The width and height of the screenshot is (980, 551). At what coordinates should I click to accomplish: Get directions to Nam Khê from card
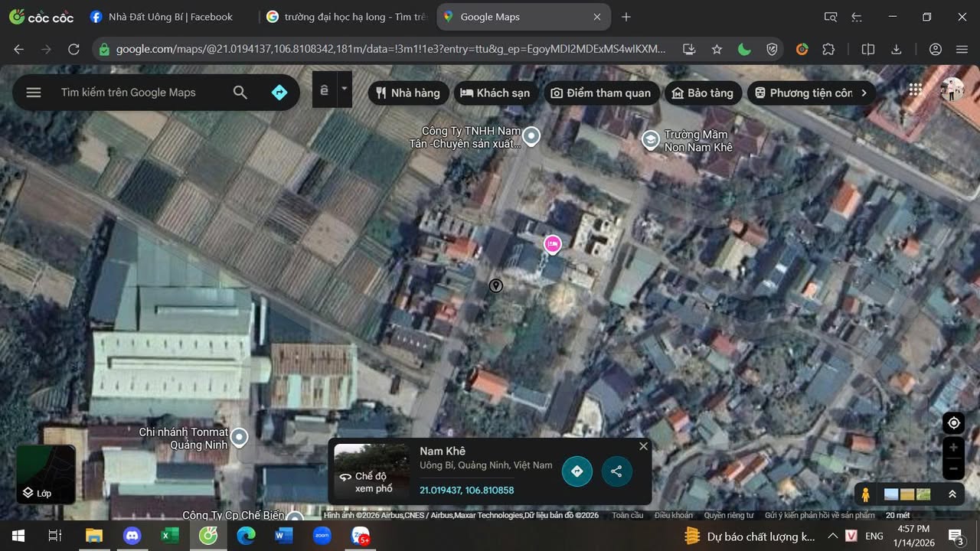(577, 471)
